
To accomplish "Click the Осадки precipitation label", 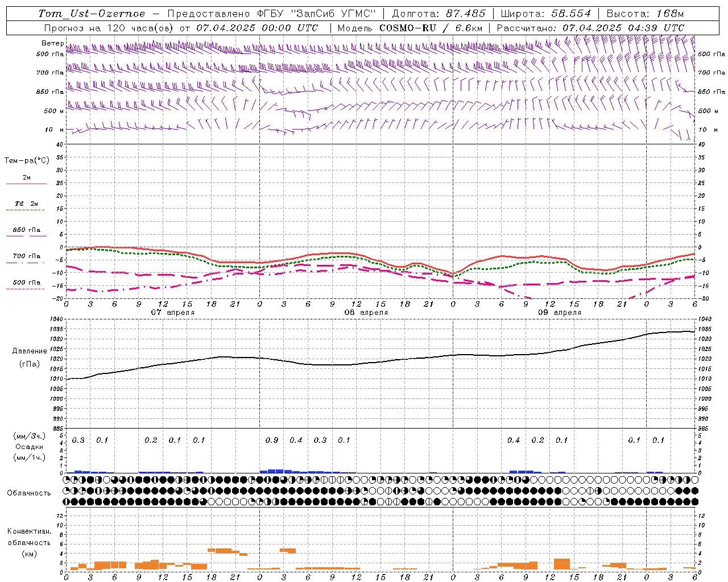I will click(29, 447).
